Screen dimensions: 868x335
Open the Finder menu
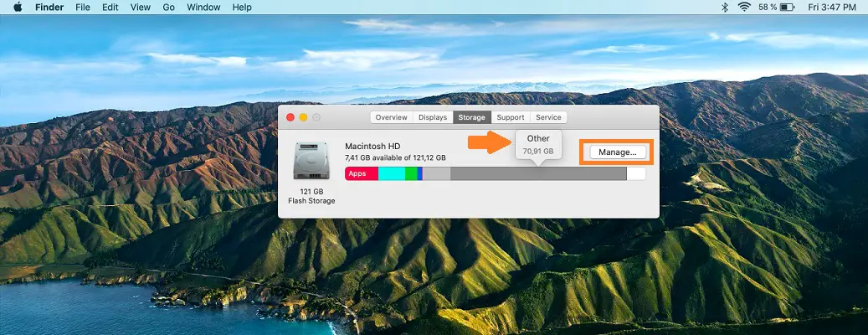[49, 8]
